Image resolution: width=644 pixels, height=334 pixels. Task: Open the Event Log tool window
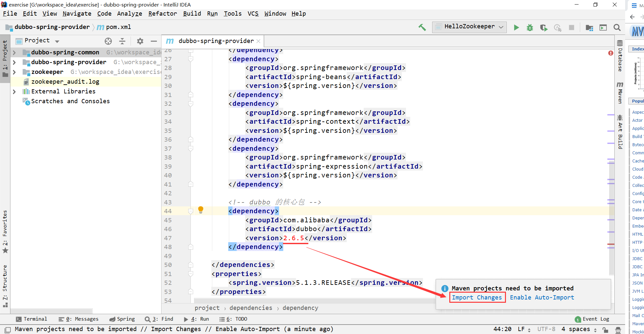click(592, 319)
